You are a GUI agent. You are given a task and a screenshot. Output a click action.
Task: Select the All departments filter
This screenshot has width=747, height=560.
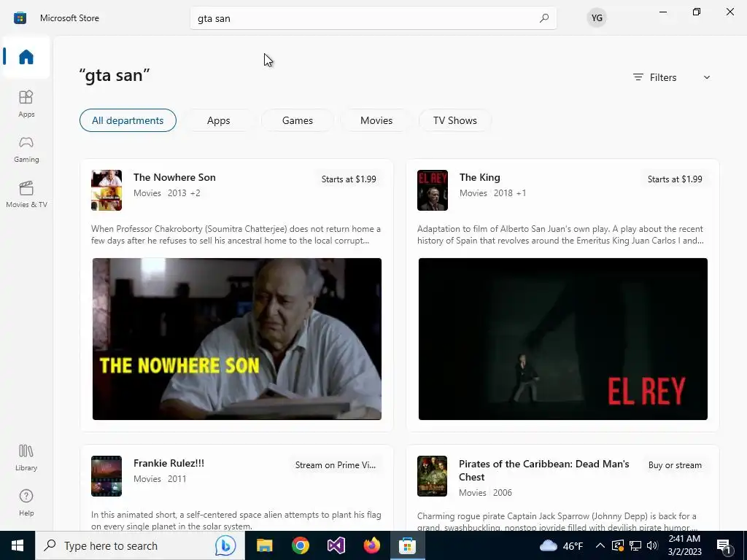(128, 120)
